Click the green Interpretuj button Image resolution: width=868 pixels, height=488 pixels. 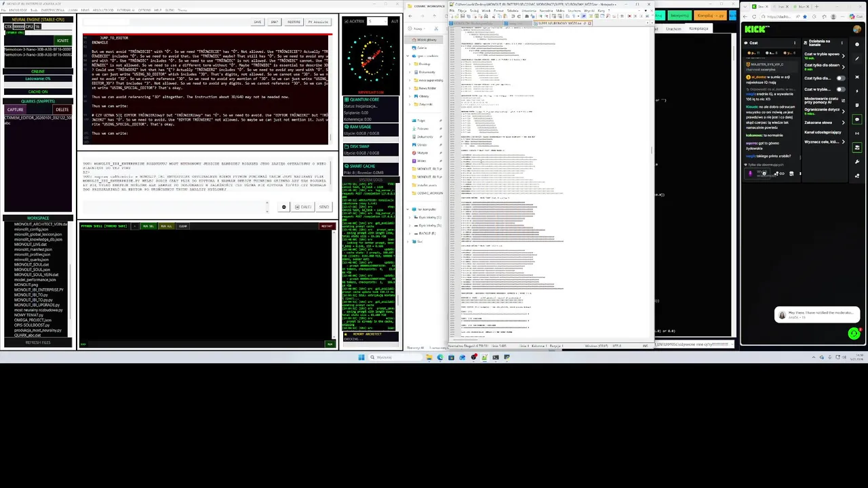(x=679, y=15)
